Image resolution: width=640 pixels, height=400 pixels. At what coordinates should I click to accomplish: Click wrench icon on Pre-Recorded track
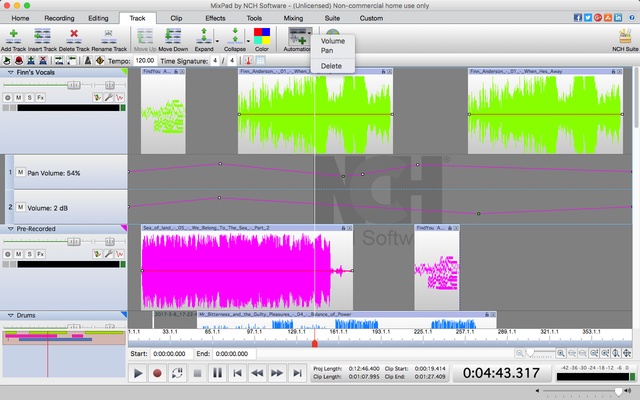[108, 254]
